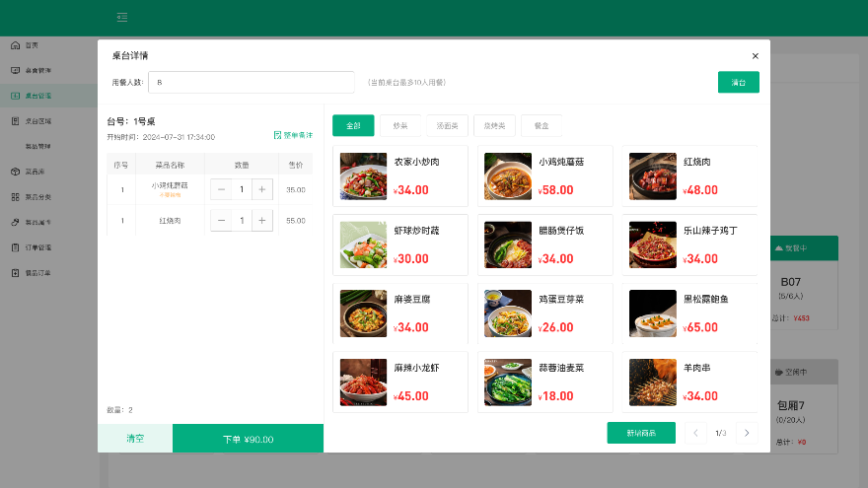Click 下单 ¥90.00 to place order
This screenshot has width=868, height=488.
click(248, 438)
